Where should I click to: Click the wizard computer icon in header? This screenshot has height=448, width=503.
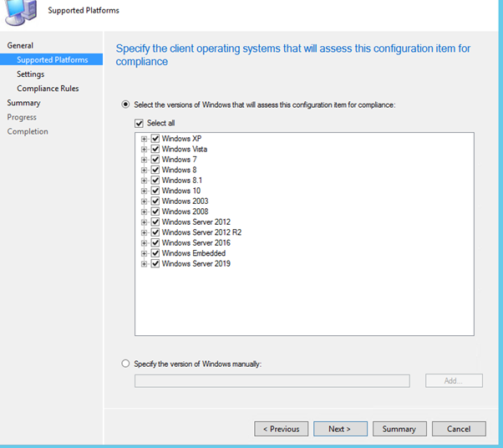pos(20,13)
